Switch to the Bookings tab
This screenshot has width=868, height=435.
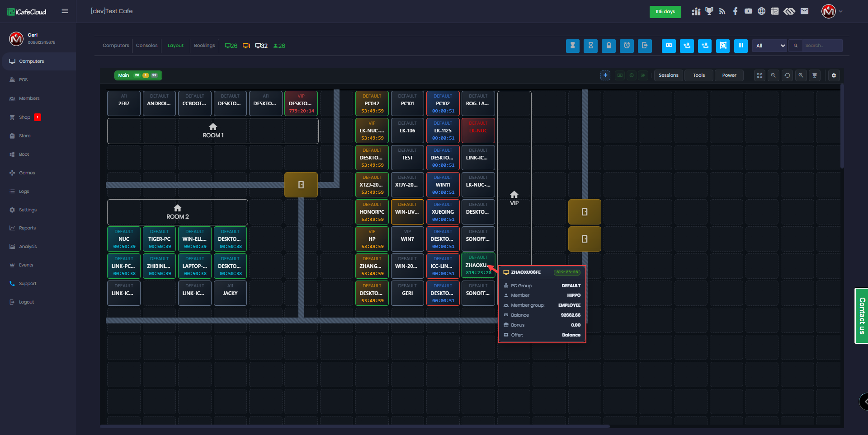[204, 46]
